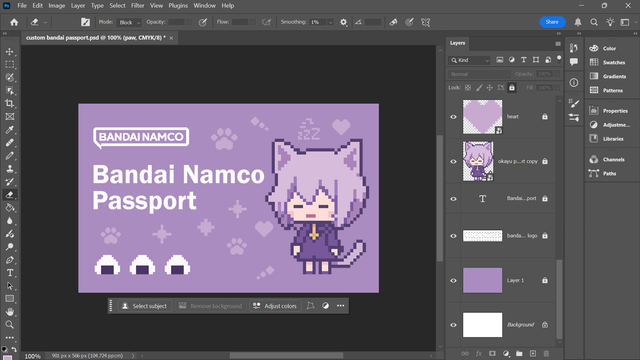Image resolution: width=640 pixels, height=360 pixels.
Task: Select the Paint Bucket tool
Action: point(9,208)
